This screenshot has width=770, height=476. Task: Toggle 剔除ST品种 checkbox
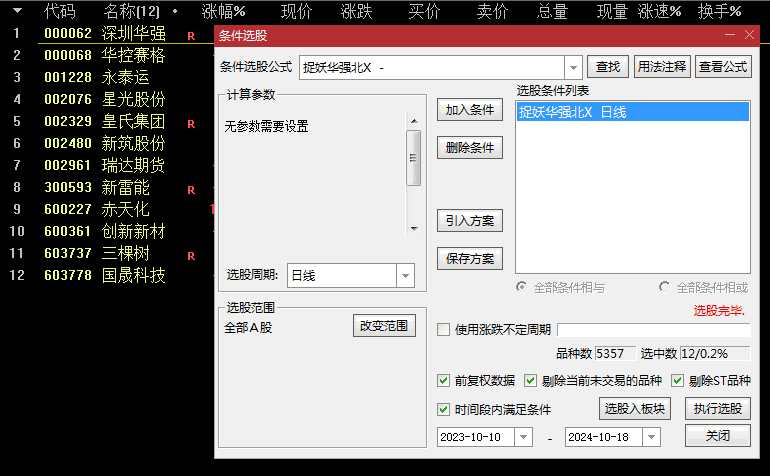[x=678, y=380]
